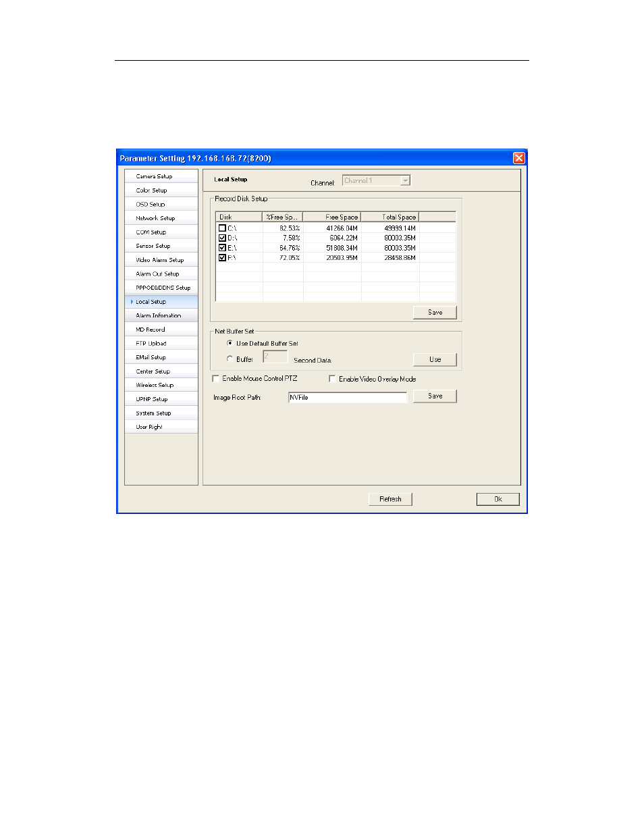
Task: Open PPPOE&DDNS Setup
Action: coord(161,288)
